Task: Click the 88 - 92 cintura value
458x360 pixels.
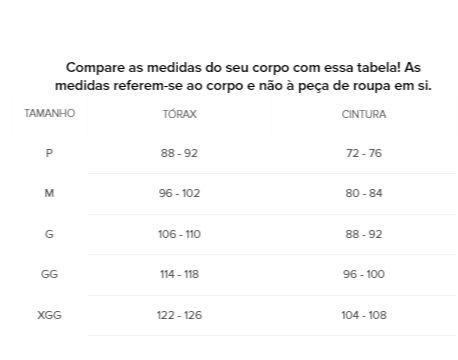Action: coord(364,234)
